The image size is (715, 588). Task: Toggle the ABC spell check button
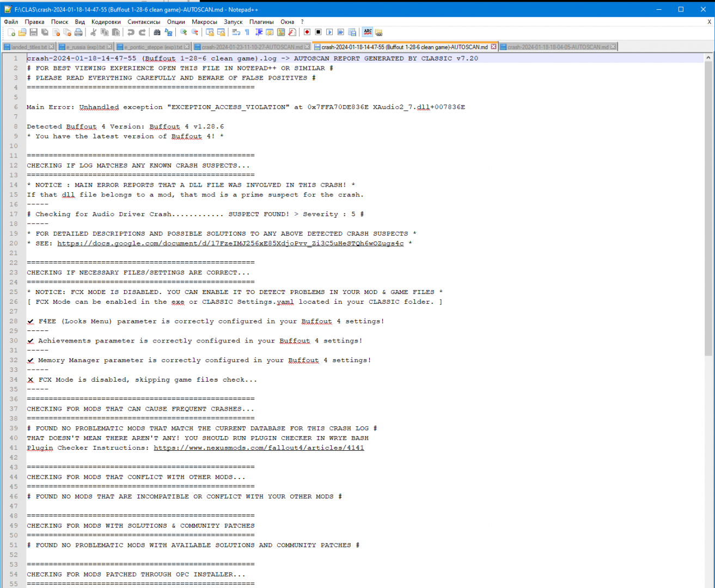pos(368,33)
